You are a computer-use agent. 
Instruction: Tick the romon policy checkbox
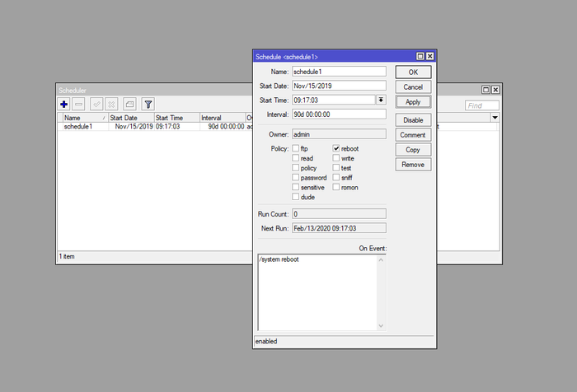point(336,187)
